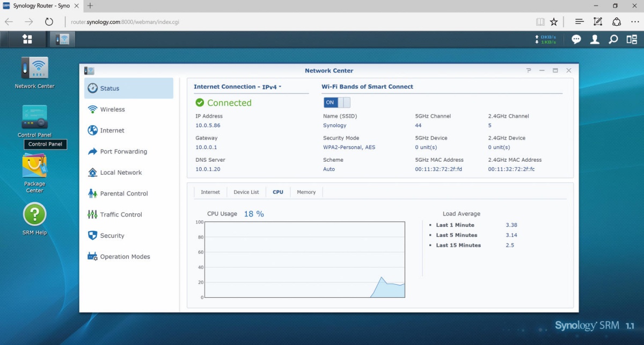Open the notifications speech bubble icon
Viewport: 644px width, 345px height.
[576, 39]
